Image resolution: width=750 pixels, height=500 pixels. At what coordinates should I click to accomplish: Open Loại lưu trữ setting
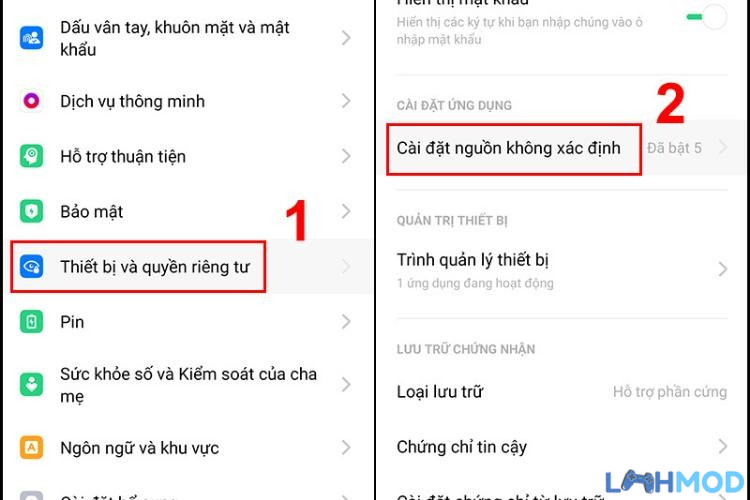(562, 392)
